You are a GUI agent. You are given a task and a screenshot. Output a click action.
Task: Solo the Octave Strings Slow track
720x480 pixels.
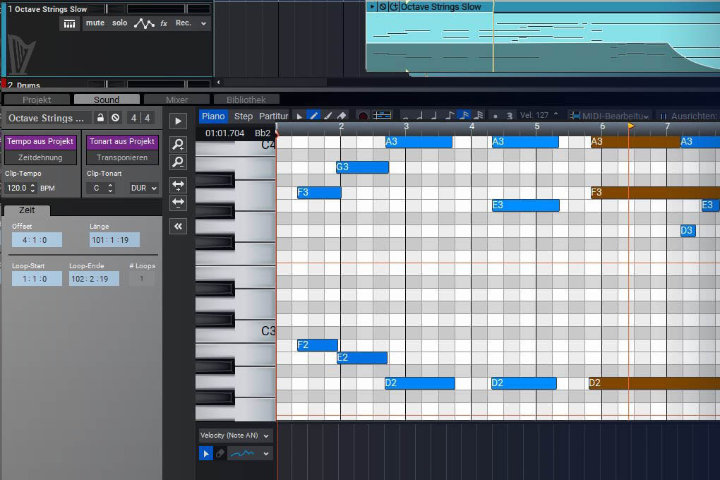[119, 23]
